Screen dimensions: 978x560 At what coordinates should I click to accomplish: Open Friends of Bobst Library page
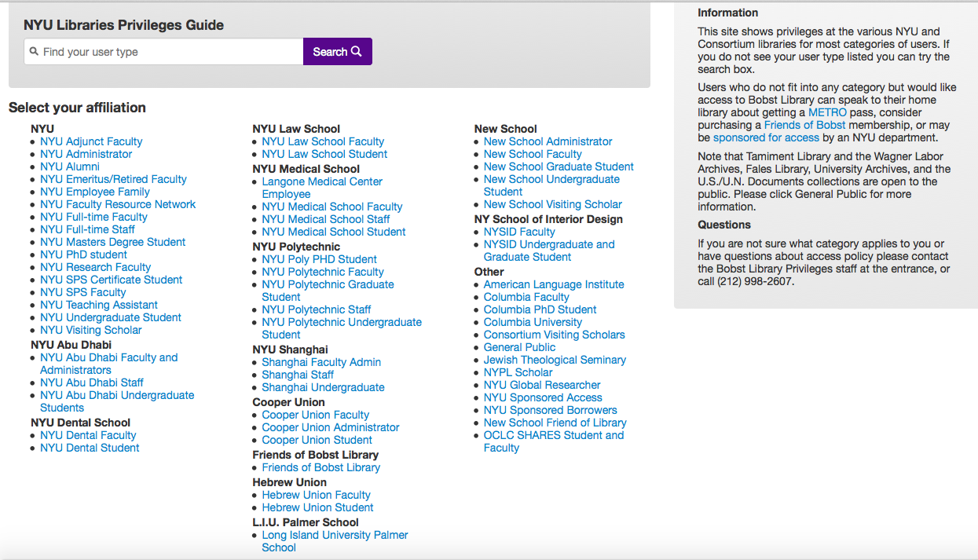[x=321, y=467]
